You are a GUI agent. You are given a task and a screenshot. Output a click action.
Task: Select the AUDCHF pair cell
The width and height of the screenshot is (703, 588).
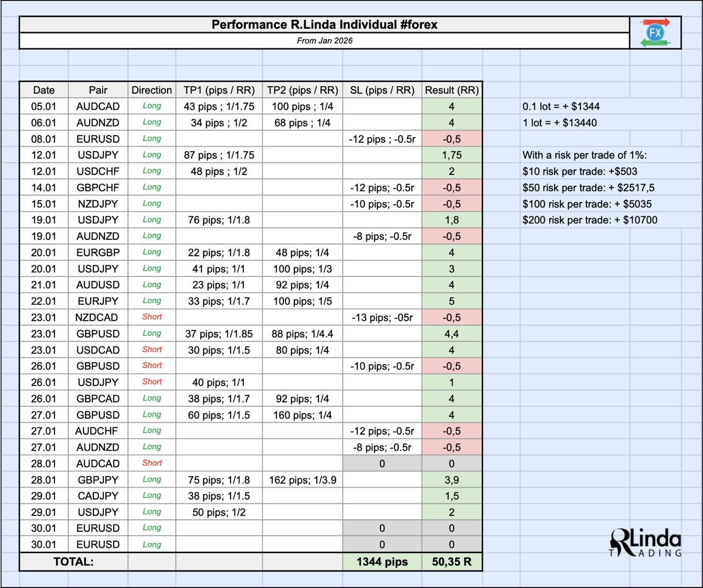click(x=98, y=431)
